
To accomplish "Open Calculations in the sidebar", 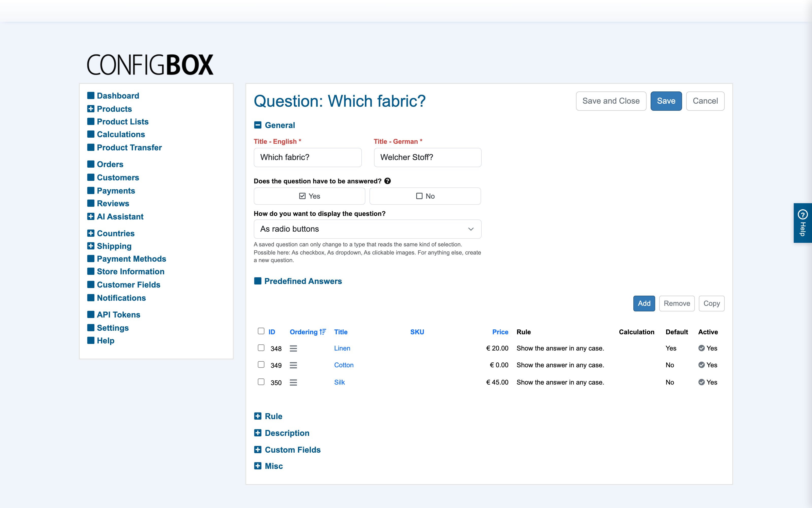I will [x=121, y=134].
